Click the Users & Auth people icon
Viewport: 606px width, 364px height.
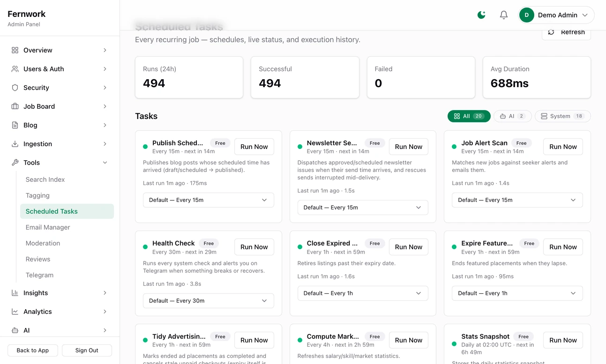tap(15, 69)
